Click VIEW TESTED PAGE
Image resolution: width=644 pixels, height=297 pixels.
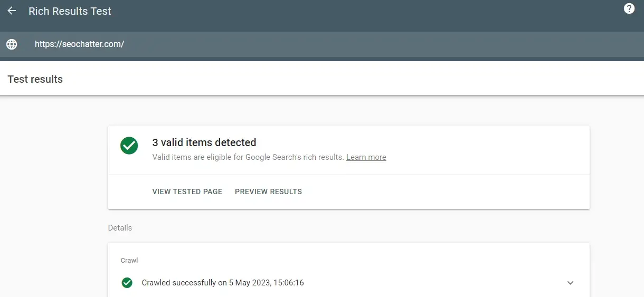[x=187, y=191]
